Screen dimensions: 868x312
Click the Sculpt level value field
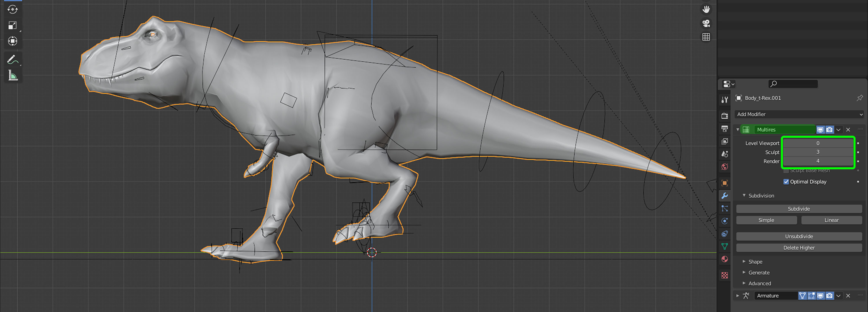[x=818, y=152]
